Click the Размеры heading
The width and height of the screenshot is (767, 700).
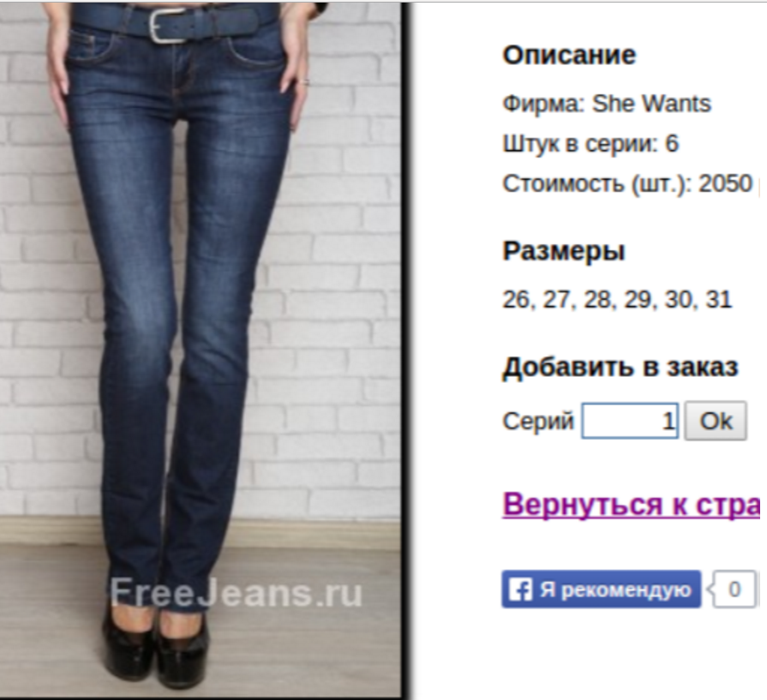(564, 251)
